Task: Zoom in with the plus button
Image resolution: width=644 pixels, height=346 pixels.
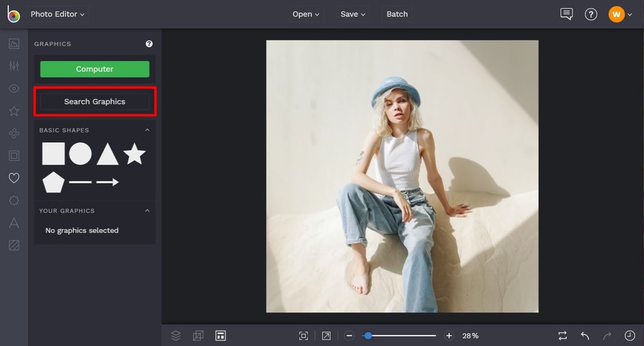Action: 449,336
